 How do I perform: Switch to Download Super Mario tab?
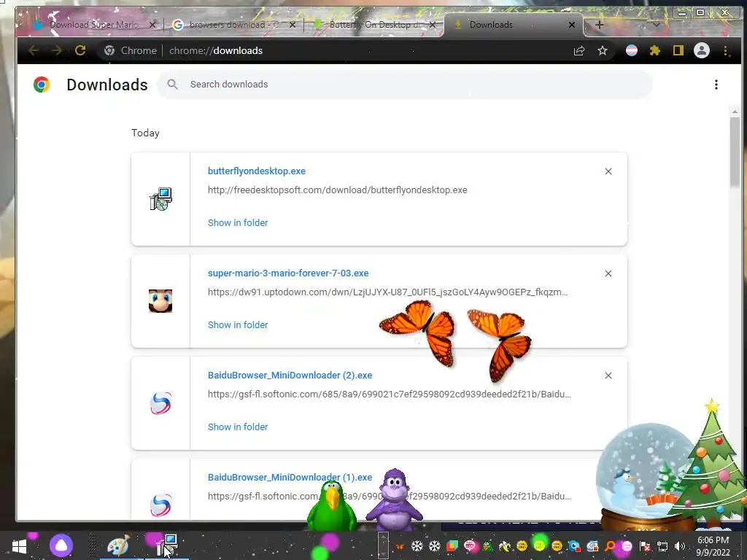coord(93,25)
